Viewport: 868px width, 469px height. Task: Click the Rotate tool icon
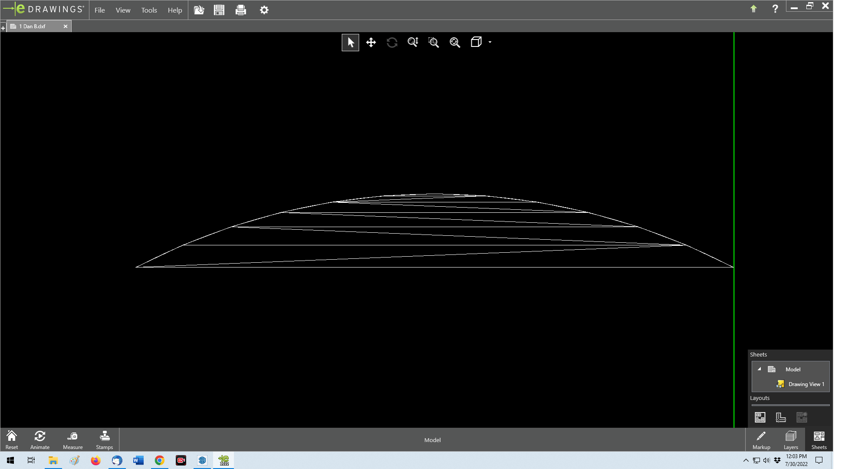[x=392, y=43]
